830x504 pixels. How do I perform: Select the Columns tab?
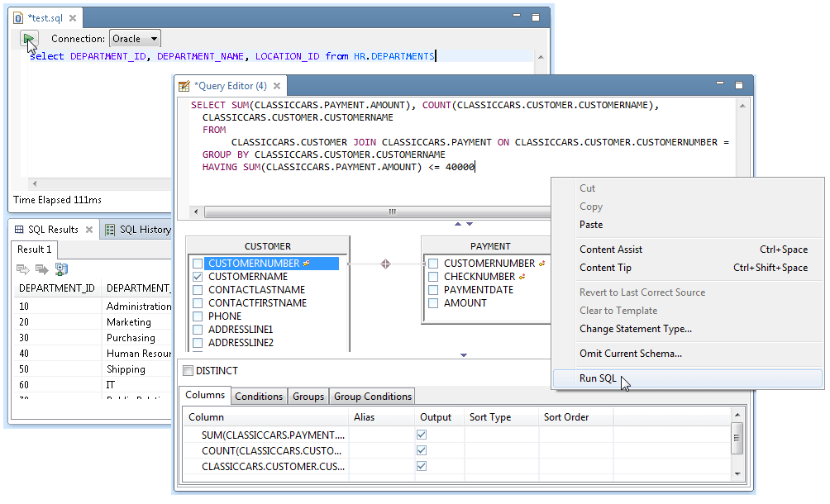pyautogui.click(x=205, y=395)
